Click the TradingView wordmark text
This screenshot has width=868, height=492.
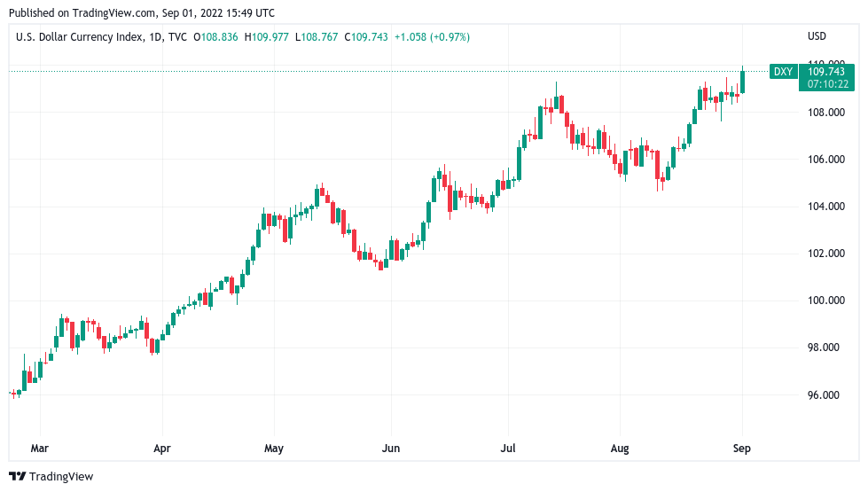point(61,477)
